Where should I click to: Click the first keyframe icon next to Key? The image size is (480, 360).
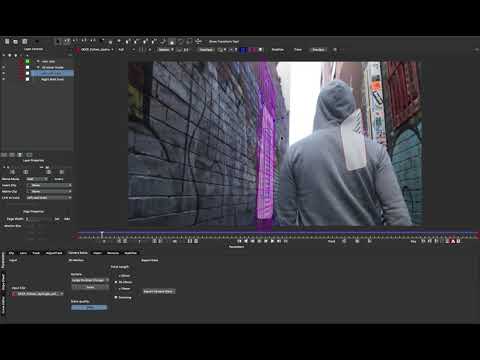(423, 241)
